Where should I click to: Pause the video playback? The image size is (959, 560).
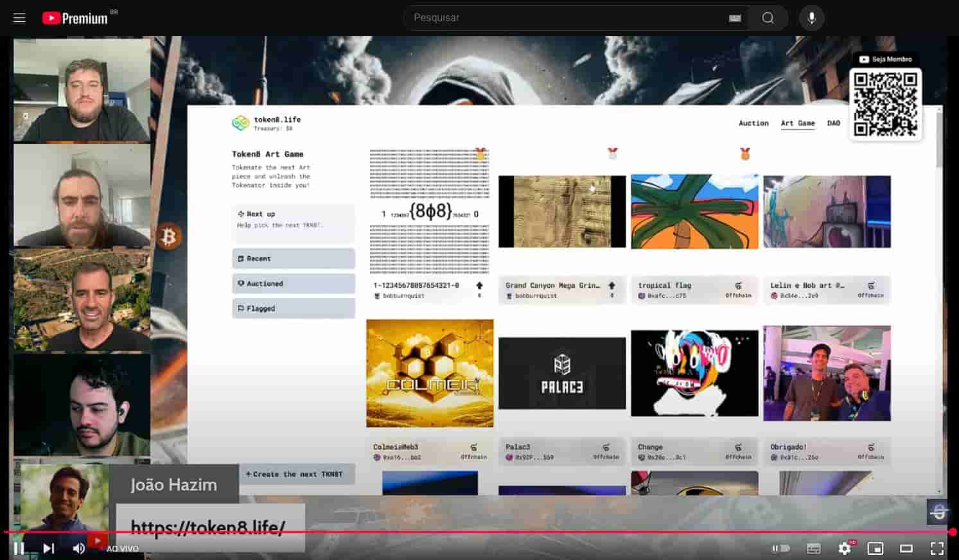tap(19, 548)
